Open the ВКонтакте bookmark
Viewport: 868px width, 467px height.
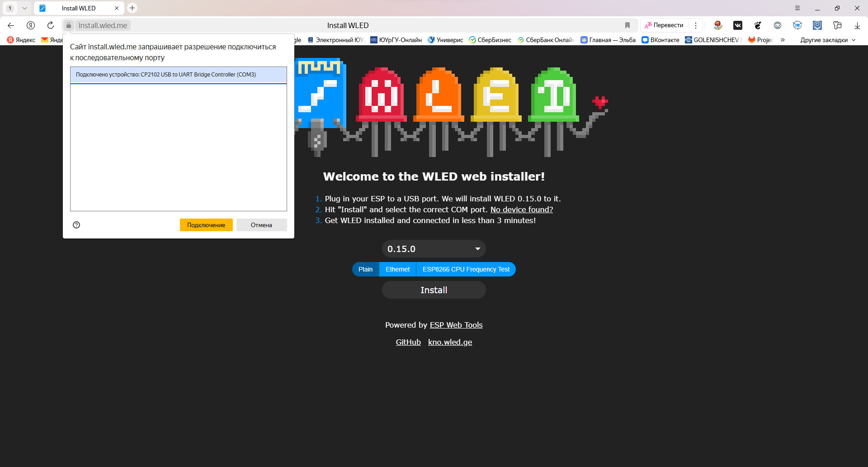click(x=660, y=40)
